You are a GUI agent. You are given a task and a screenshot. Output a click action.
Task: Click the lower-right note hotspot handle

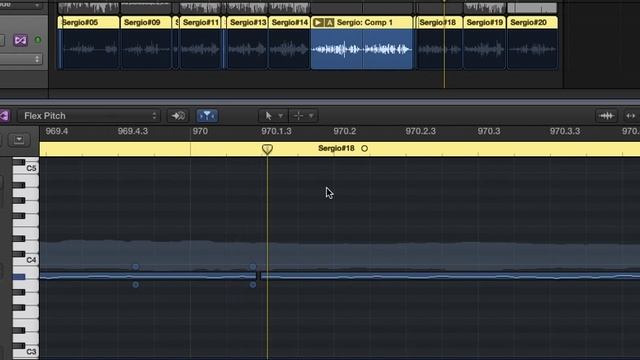[x=253, y=285]
